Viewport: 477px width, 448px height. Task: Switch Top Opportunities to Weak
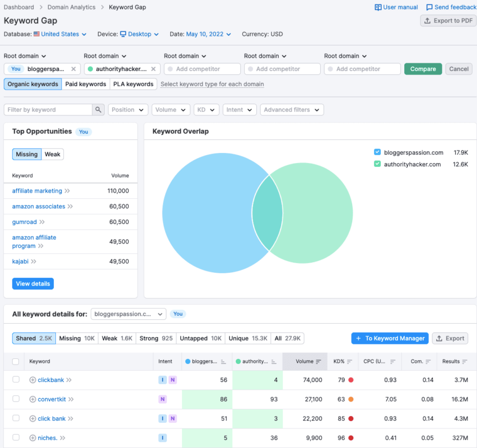point(52,155)
